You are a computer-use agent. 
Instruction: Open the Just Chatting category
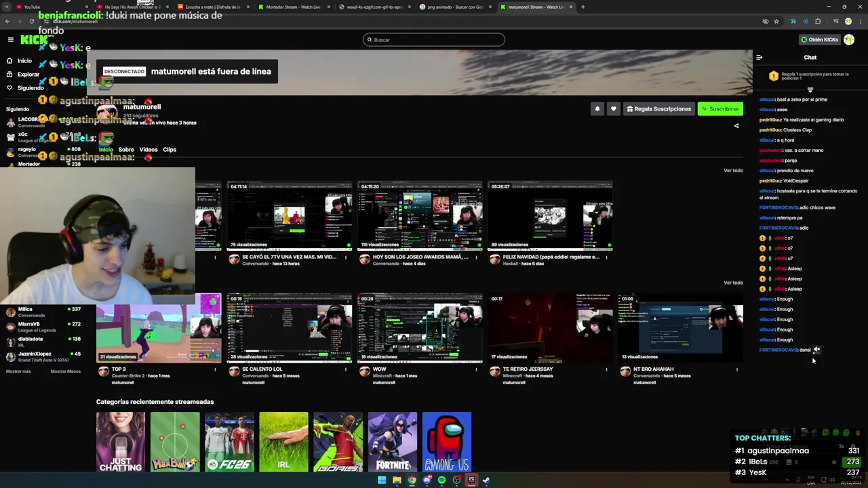121,442
